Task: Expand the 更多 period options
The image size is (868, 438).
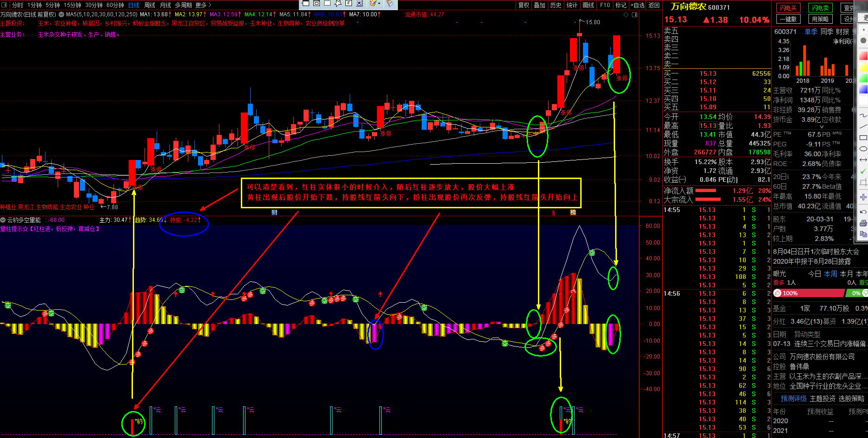Action: (x=203, y=5)
